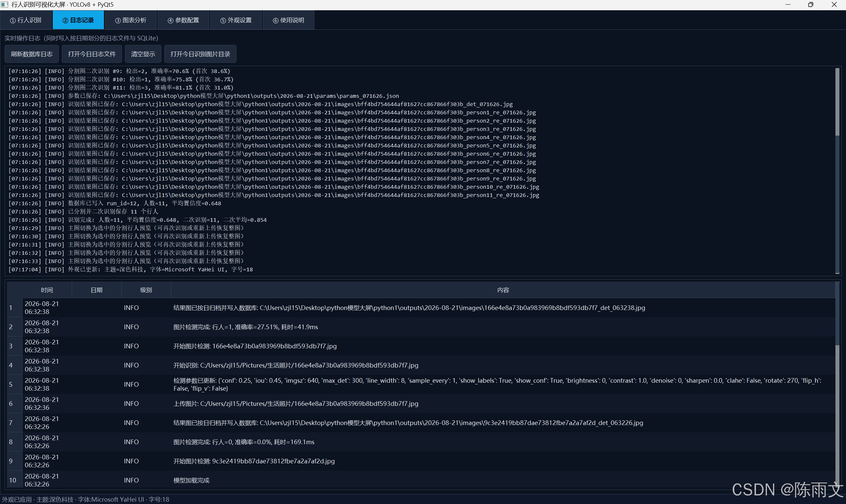The height and width of the screenshot is (504, 846).
Task: Click cell 开始图片检测: 9c3e2419bb87dae73812fbe7a2a7af2d.jpg
Action: click(503, 461)
